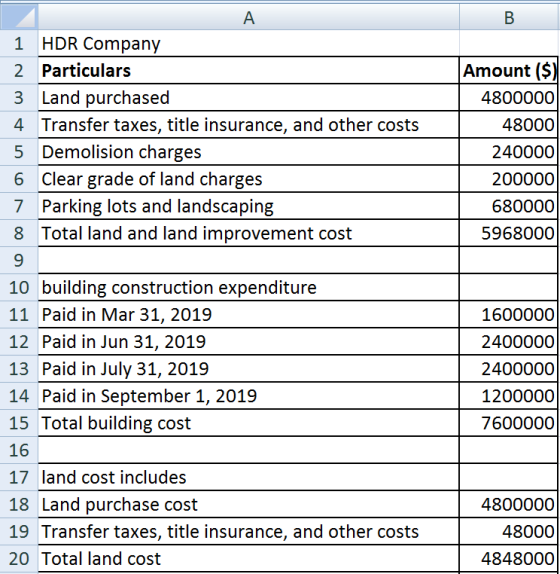Click the 'Amount ($)' header cell
Image resolution: width=560 pixels, height=574 pixels.
[509, 70]
